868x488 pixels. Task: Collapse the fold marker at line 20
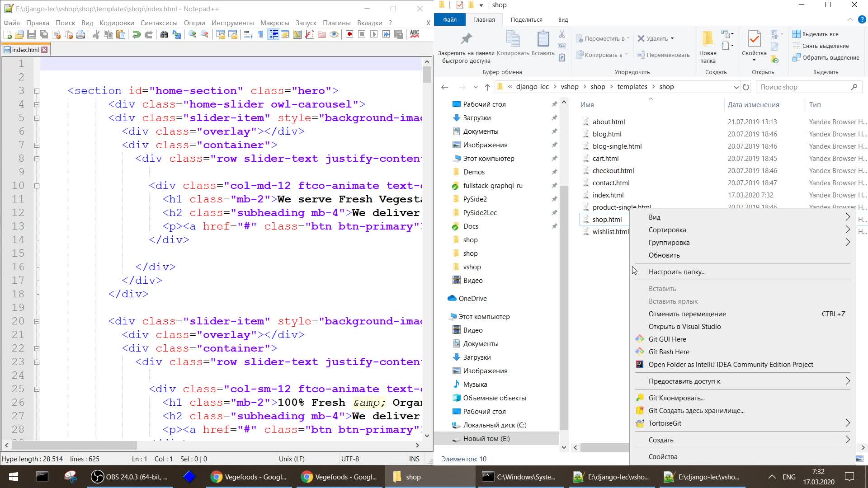(37, 321)
